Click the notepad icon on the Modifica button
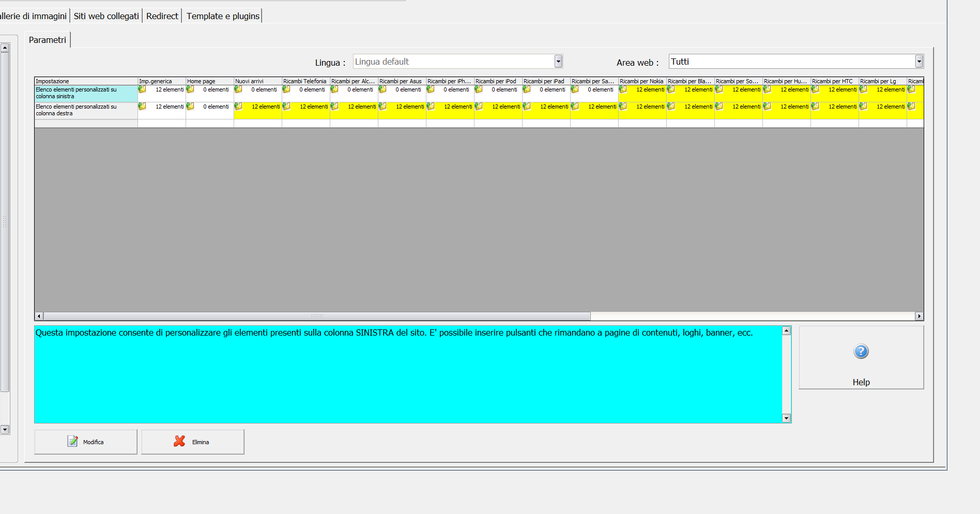 tap(72, 441)
